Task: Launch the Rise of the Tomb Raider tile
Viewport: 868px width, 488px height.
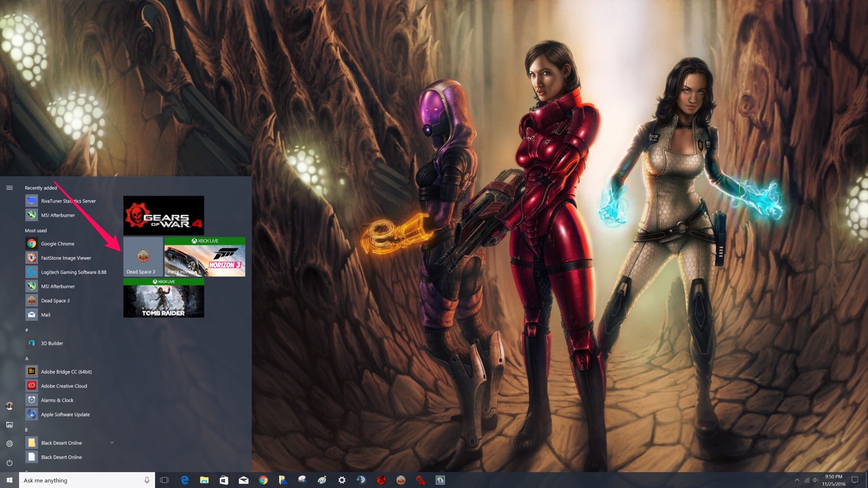Action: click(163, 300)
